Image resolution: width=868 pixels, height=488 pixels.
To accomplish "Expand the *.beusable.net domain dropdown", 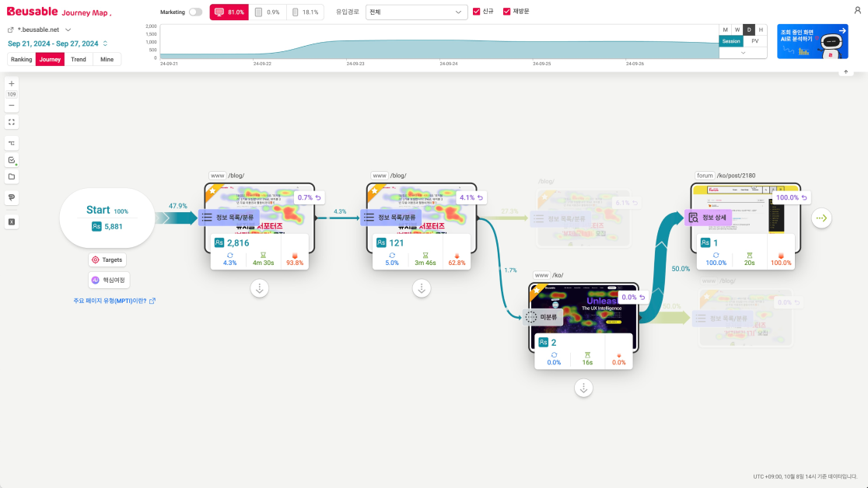I will [x=68, y=30].
